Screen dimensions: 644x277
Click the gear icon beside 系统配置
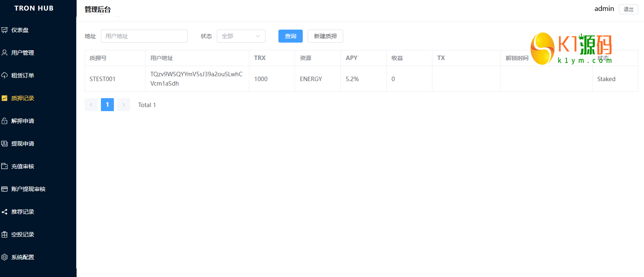(4, 257)
